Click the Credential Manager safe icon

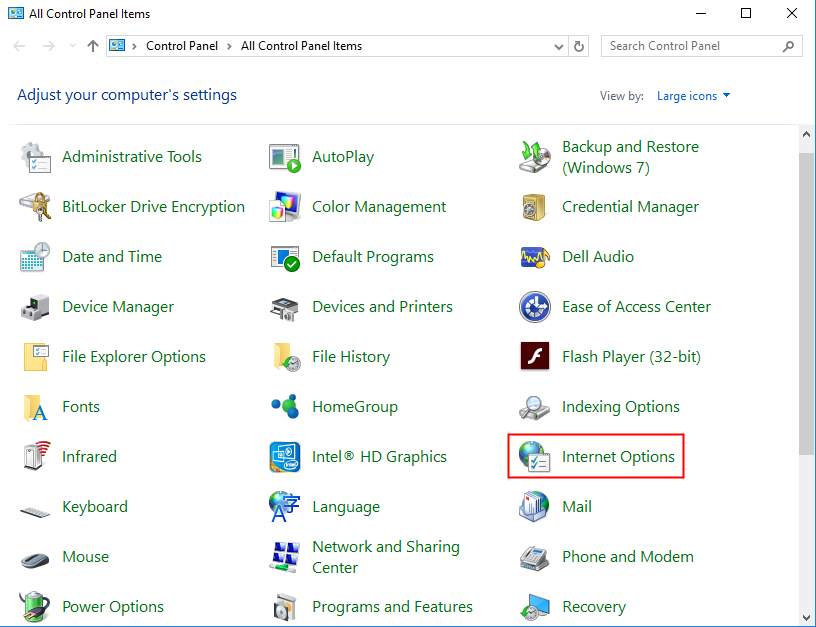tap(535, 207)
